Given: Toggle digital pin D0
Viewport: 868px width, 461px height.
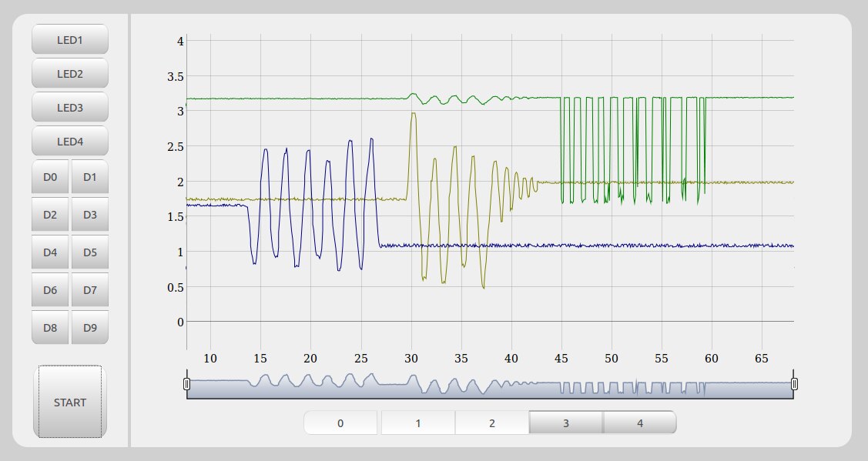Looking at the screenshot, I should 50,176.
